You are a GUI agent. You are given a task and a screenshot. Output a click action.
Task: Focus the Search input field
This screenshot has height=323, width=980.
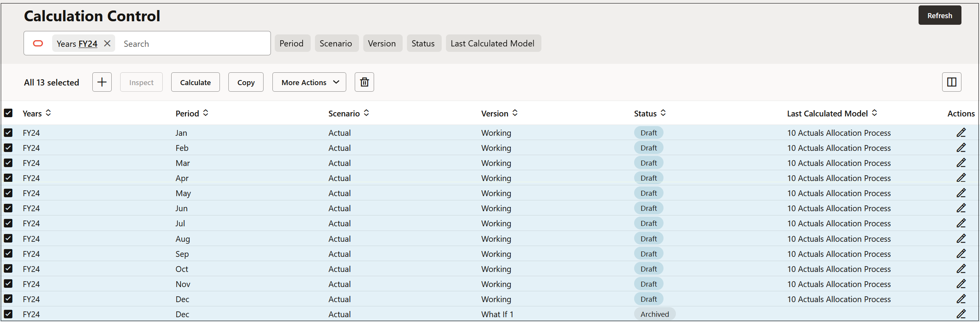coord(193,44)
